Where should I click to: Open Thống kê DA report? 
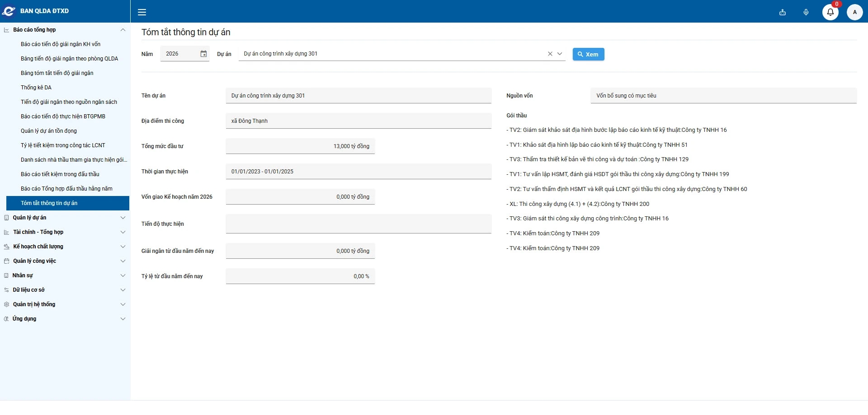pyautogui.click(x=36, y=88)
